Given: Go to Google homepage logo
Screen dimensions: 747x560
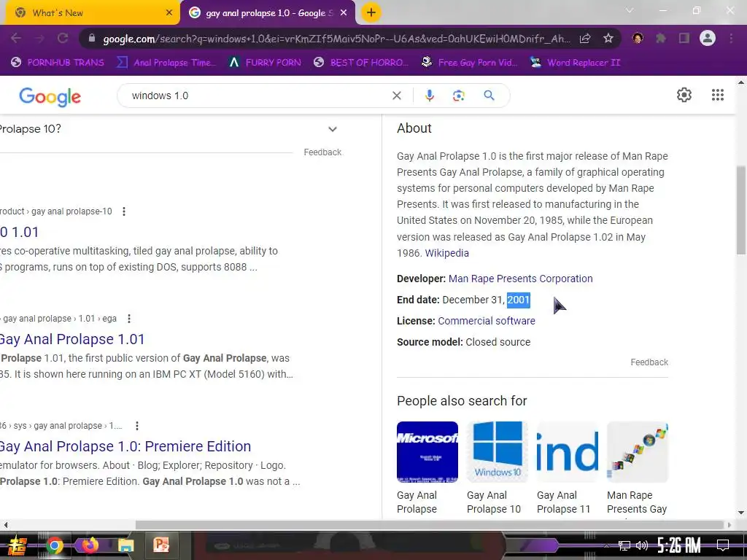Looking at the screenshot, I should click(50, 97).
